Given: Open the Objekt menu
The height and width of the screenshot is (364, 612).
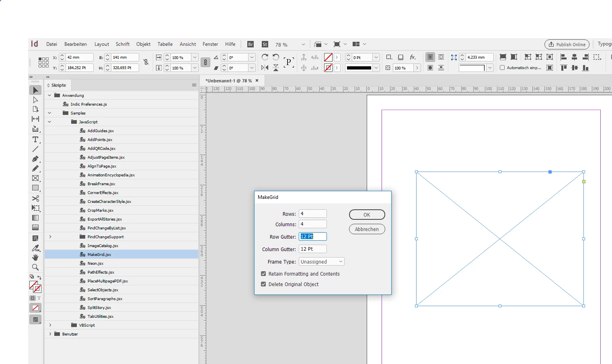Looking at the screenshot, I should pyautogui.click(x=143, y=44).
